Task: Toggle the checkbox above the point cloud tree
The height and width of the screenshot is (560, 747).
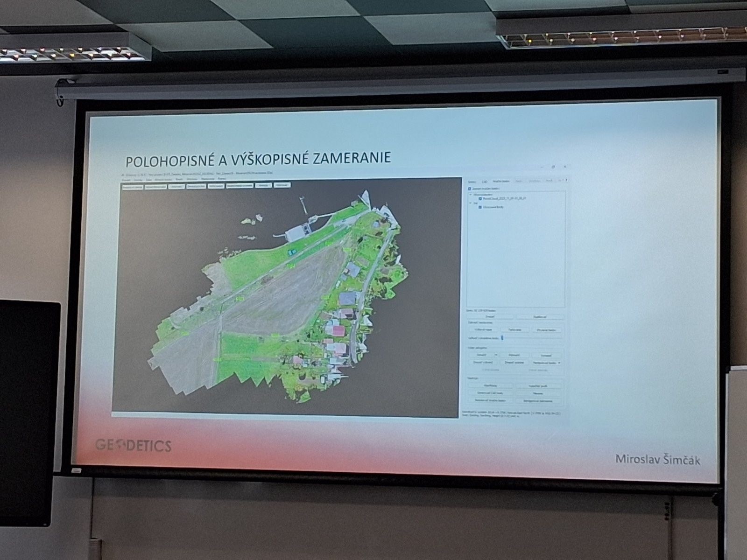Action: point(470,189)
